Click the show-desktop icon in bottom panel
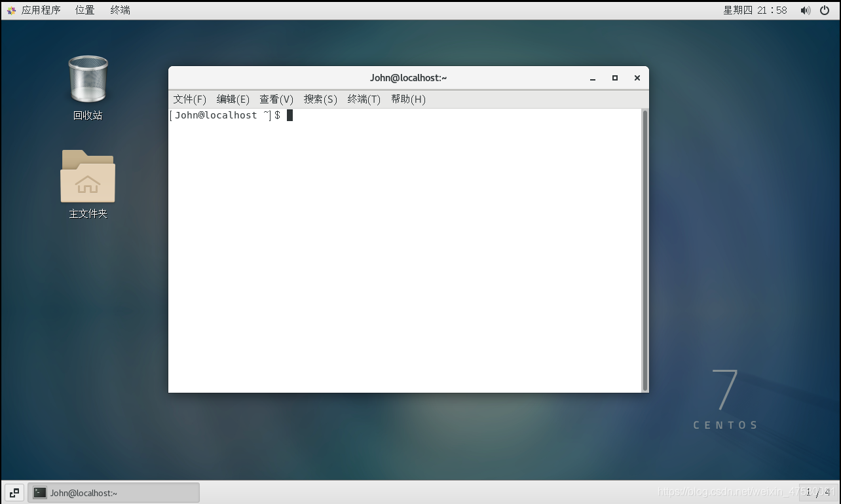Viewport: 841px width, 504px height. (14, 493)
